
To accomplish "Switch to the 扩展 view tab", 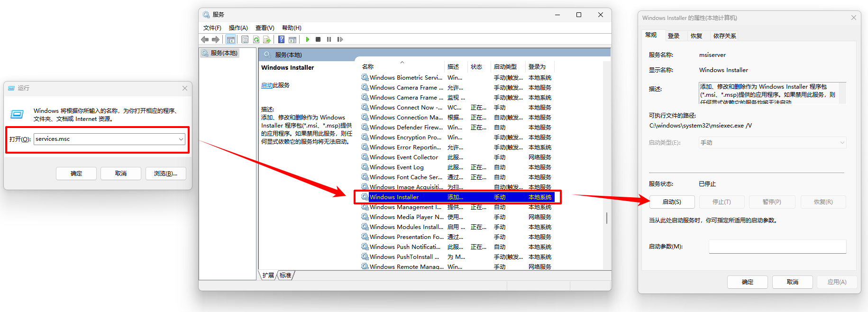I will [268, 275].
